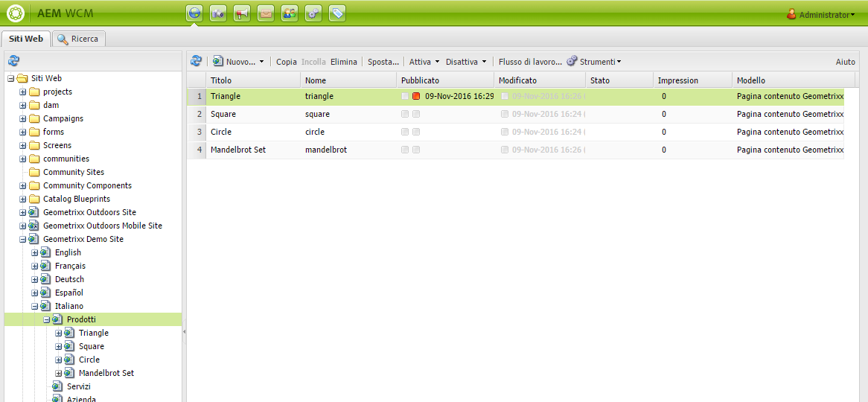Toggle Modificato checkbox for Mandelbrot Set row
This screenshot has height=402, width=868.
pos(505,150)
